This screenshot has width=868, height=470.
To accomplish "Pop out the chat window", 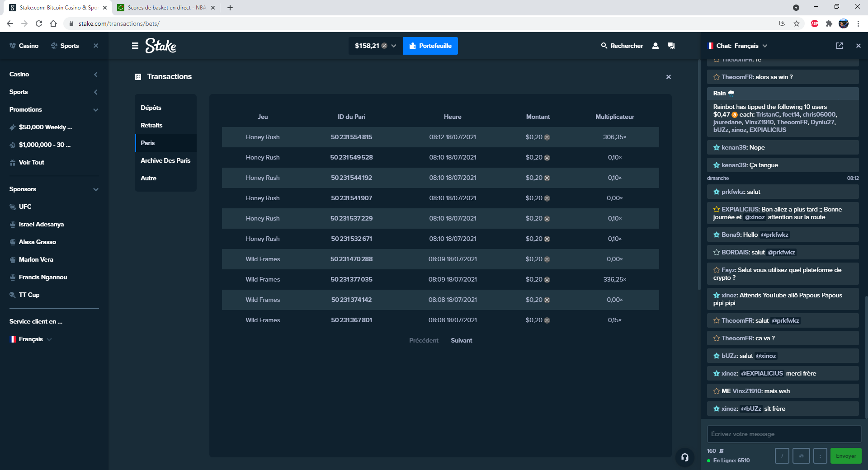I will (x=840, y=46).
